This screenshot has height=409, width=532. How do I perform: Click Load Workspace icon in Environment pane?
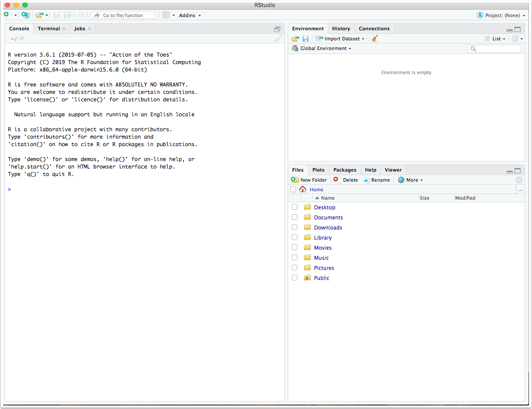[295, 39]
